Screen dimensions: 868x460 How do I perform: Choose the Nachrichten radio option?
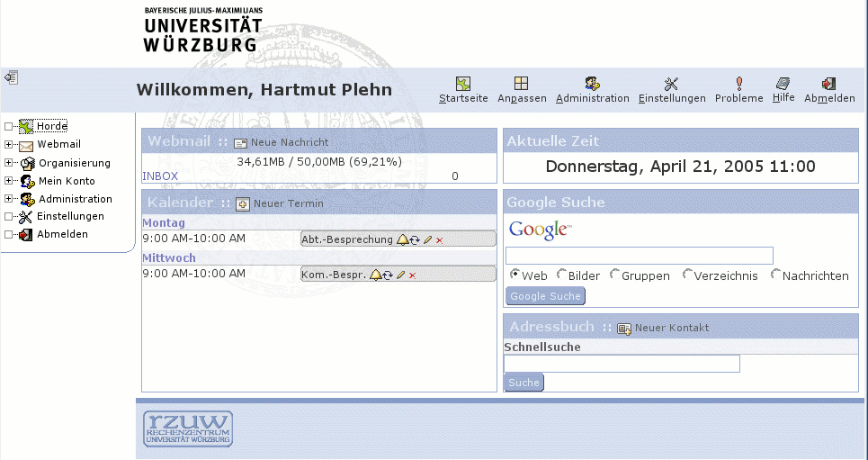pos(775,275)
